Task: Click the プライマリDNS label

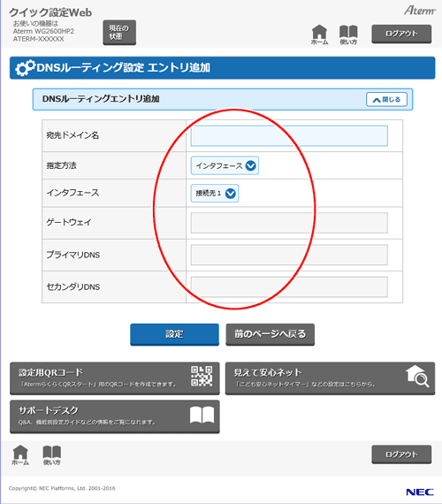Action: [x=73, y=255]
